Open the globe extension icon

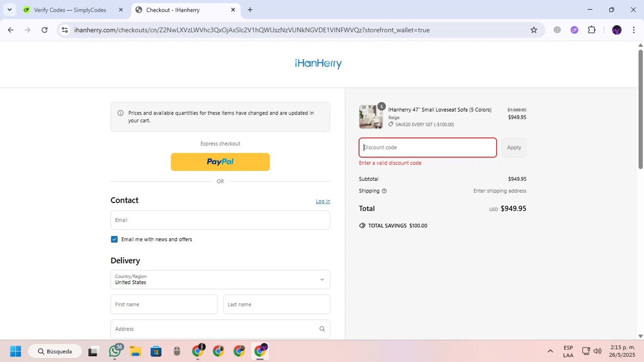(x=557, y=30)
